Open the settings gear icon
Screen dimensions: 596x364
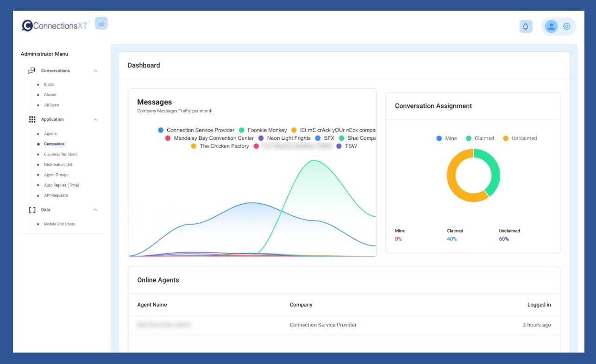pyautogui.click(x=566, y=26)
